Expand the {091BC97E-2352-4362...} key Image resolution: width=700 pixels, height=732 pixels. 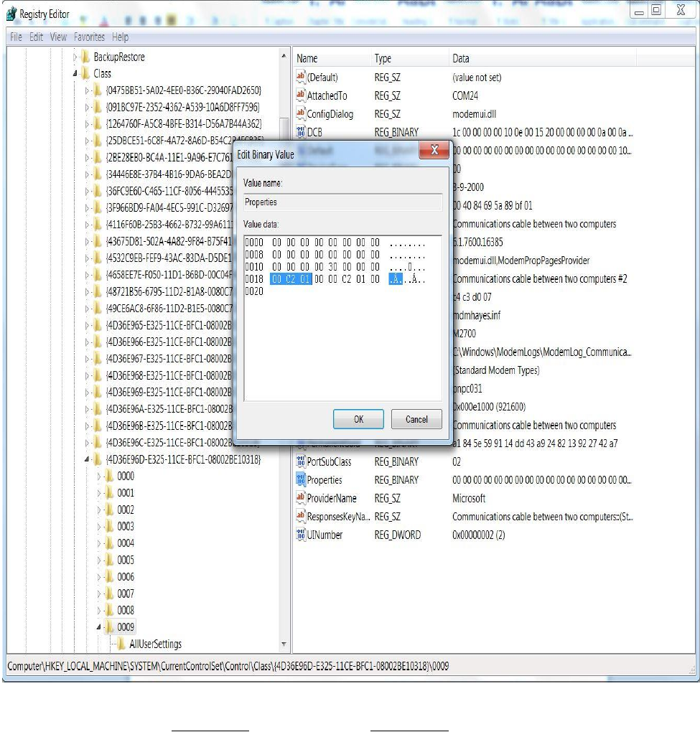(x=87, y=108)
